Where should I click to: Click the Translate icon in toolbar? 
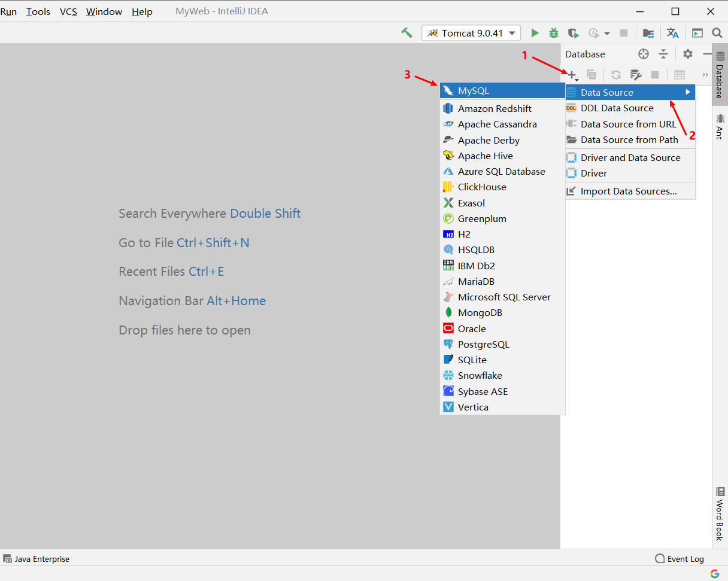click(x=673, y=33)
